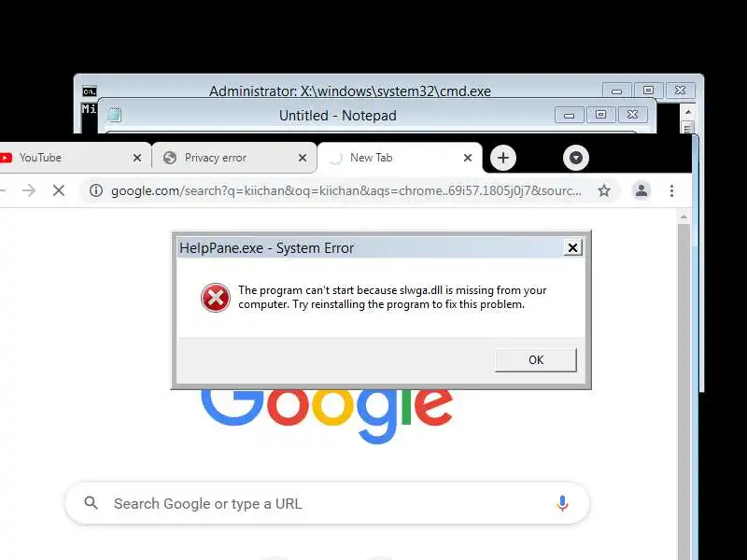Viewport: 747px width, 560px height.
Task: Click OK in the System Error dialog
Action: click(535, 360)
